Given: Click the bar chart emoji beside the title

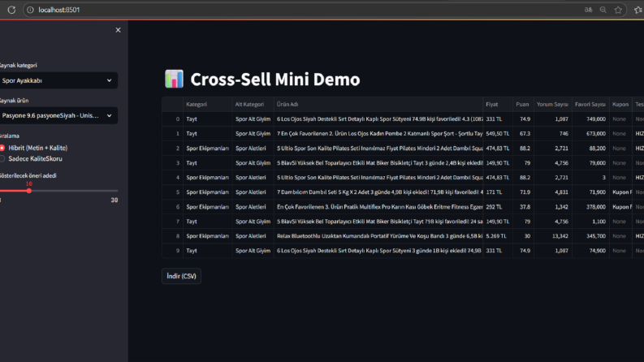Looking at the screenshot, I should point(174,80).
